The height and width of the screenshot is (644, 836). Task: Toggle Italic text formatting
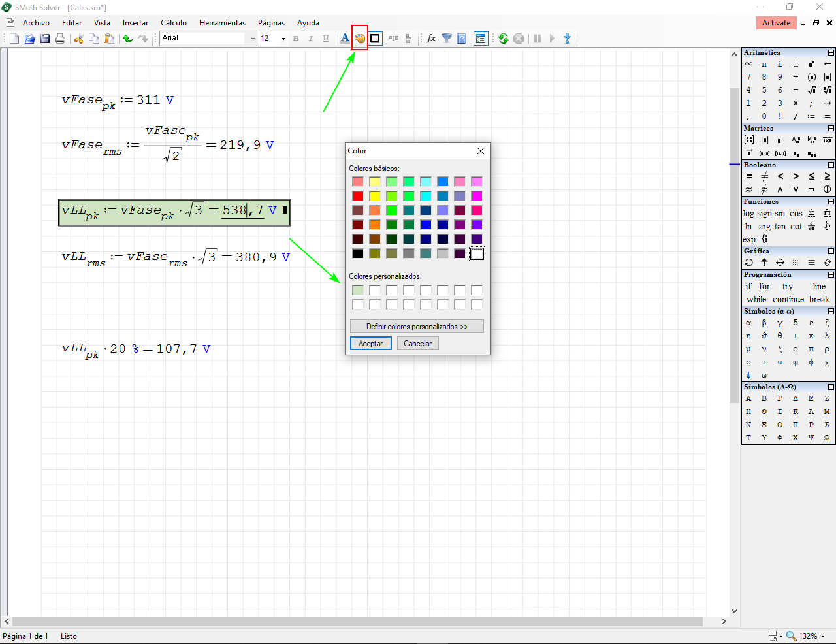click(311, 39)
